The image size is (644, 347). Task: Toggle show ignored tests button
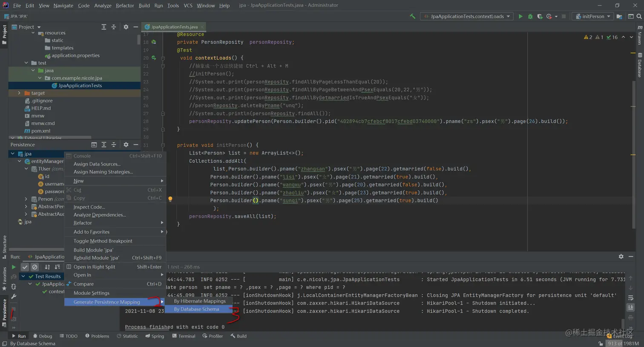point(35,267)
